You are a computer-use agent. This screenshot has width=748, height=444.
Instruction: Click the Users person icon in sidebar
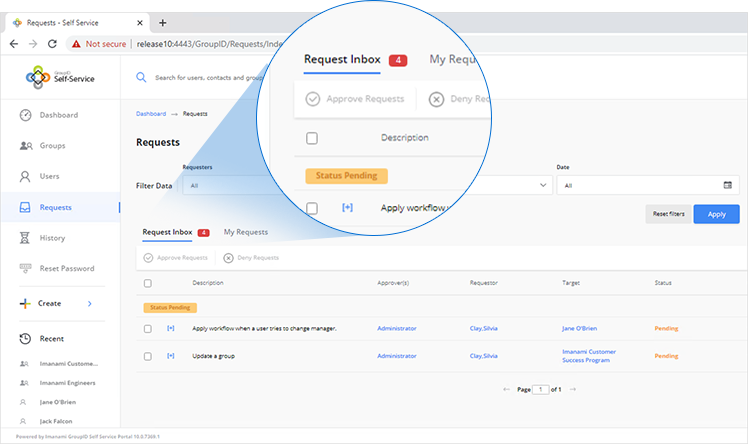pos(25,176)
